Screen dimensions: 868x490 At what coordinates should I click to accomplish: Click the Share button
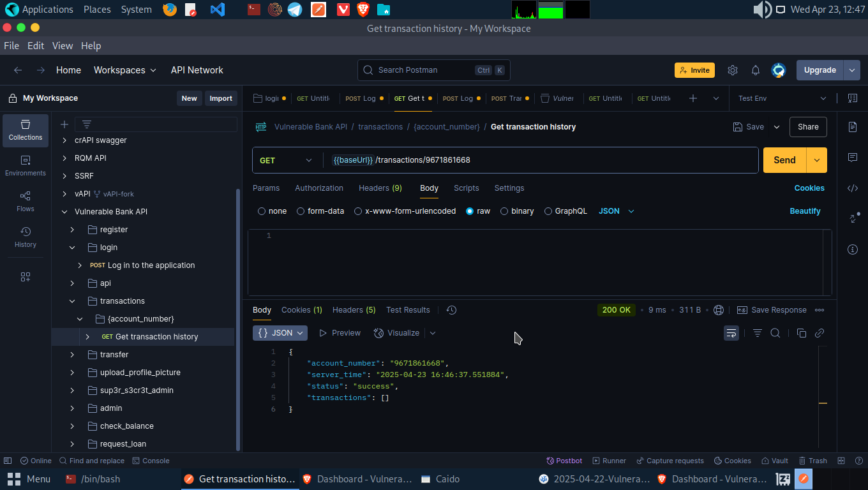(x=808, y=127)
